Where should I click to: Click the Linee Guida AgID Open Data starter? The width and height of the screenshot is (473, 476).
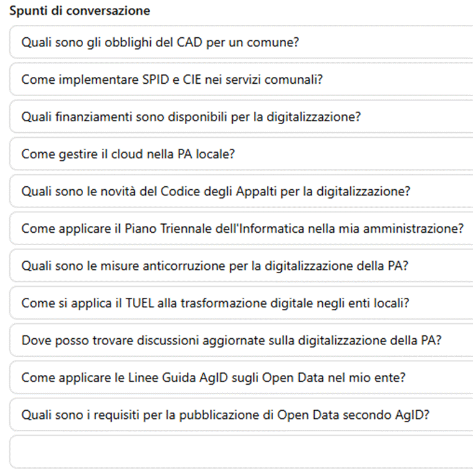pyautogui.click(x=241, y=378)
